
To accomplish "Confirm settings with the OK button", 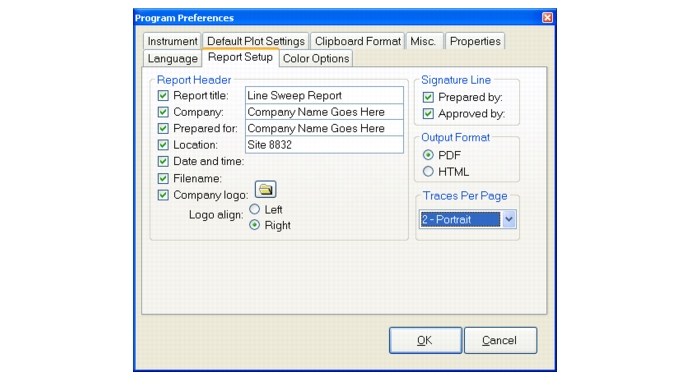I will tap(425, 340).
